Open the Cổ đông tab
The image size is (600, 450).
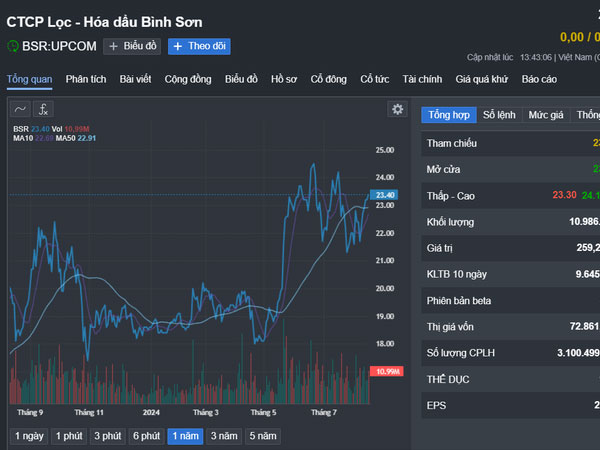[x=329, y=79]
